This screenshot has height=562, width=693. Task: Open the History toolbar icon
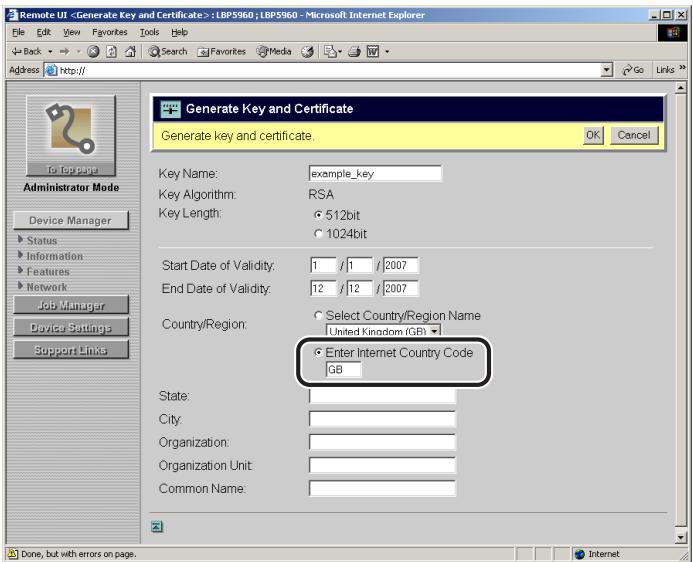[307, 52]
